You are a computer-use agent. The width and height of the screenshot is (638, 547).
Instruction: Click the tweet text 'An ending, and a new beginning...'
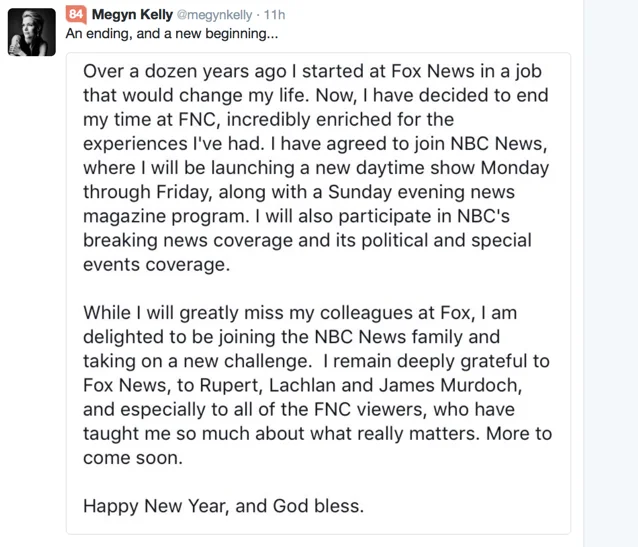172,34
